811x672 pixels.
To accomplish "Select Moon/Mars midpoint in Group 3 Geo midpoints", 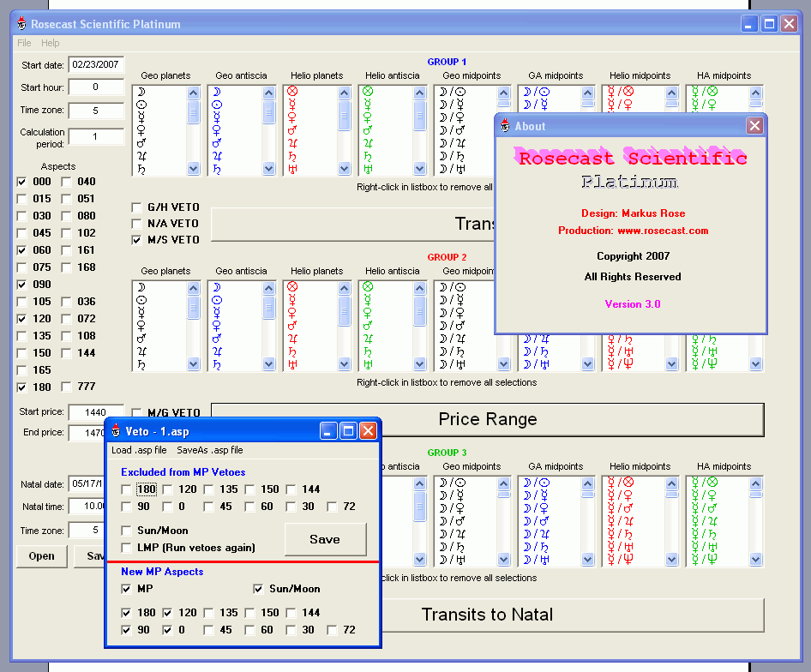I will tap(453, 521).
